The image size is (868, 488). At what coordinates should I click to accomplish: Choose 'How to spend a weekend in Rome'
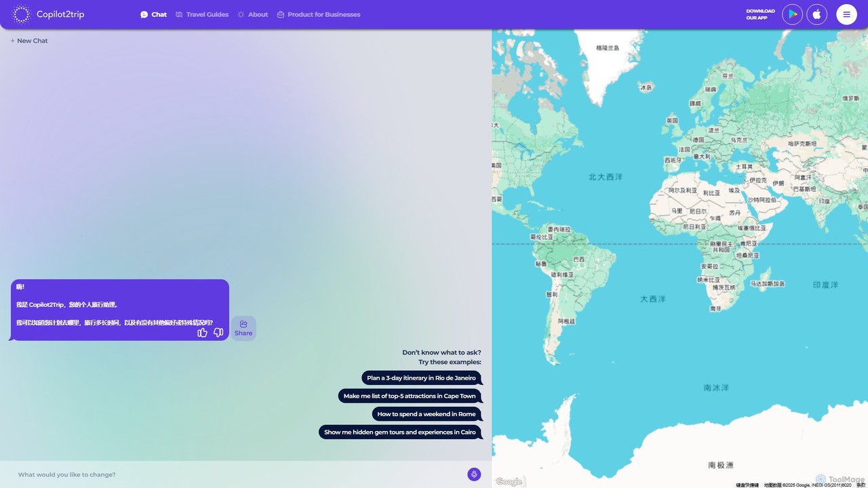tap(427, 414)
